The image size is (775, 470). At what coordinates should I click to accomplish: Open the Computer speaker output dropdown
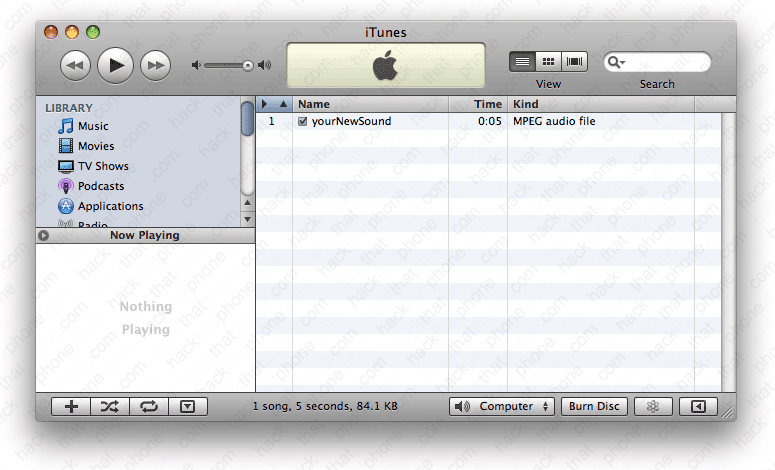click(502, 406)
